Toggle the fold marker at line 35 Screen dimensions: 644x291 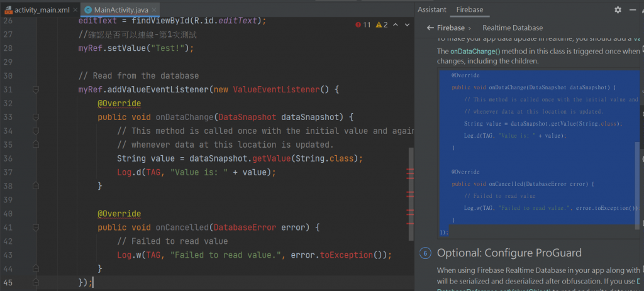coord(36,145)
